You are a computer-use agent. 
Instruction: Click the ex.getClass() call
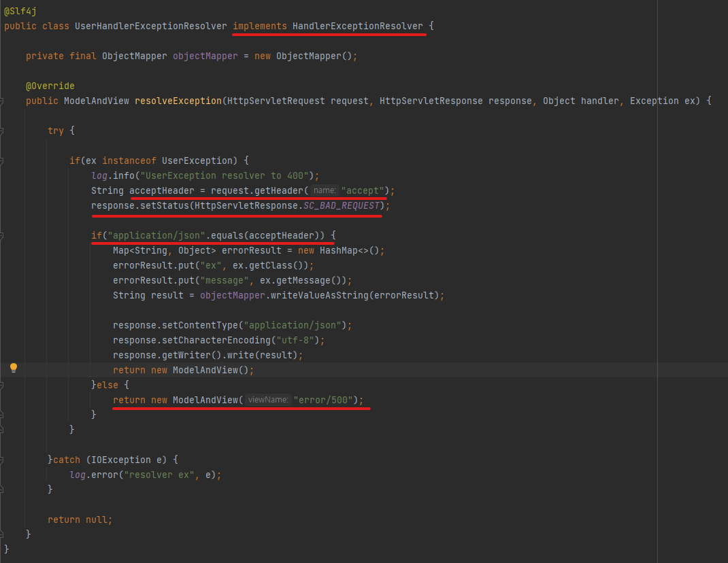[x=270, y=265]
